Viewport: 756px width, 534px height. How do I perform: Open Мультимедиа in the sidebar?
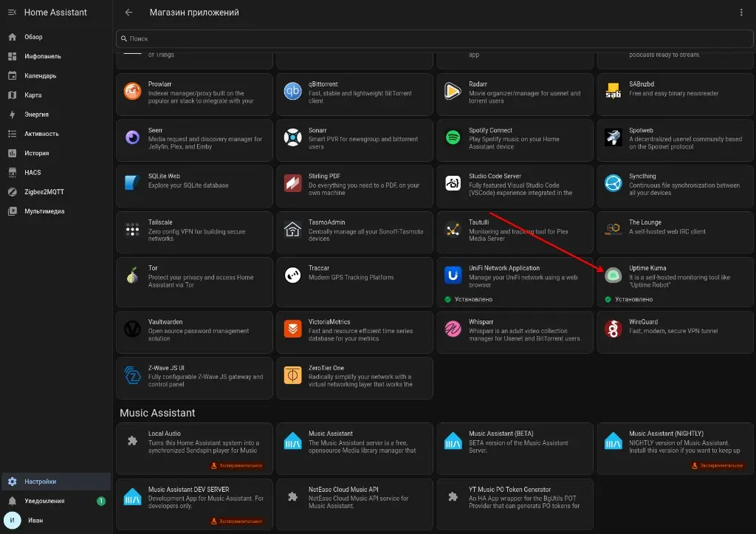click(x=56, y=210)
